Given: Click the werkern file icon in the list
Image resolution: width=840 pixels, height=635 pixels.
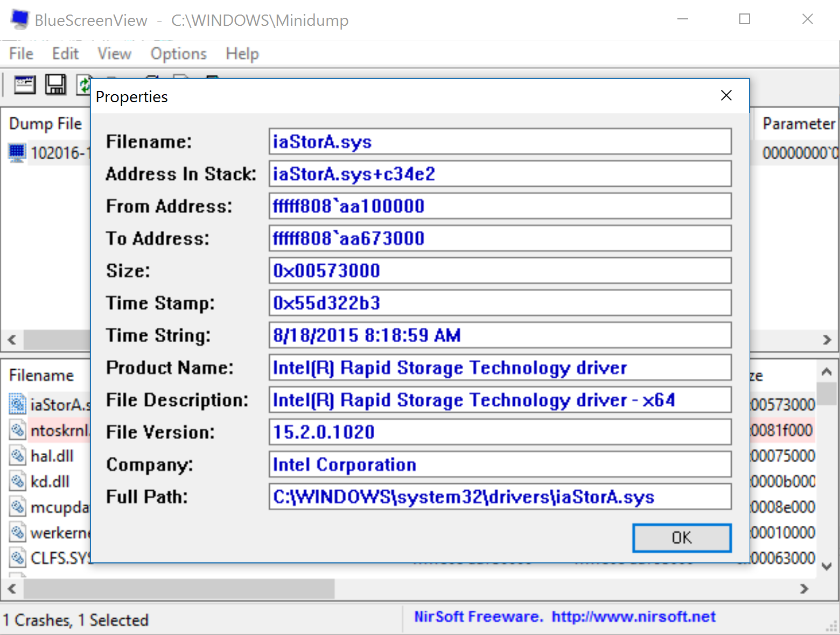Looking at the screenshot, I should coord(18,533).
